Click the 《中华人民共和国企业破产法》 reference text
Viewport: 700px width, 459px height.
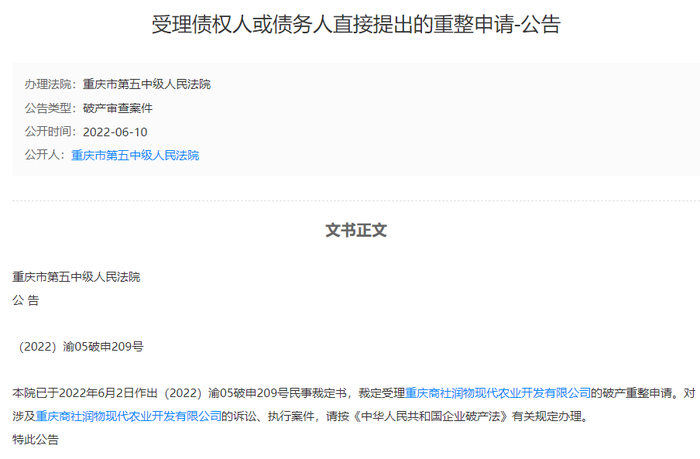pyautogui.click(x=430, y=416)
